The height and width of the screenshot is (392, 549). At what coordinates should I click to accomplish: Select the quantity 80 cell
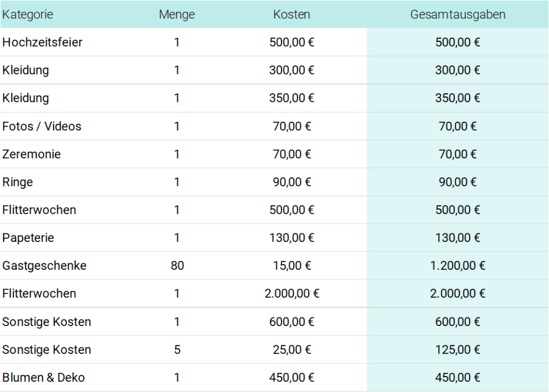[x=177, y=266]
